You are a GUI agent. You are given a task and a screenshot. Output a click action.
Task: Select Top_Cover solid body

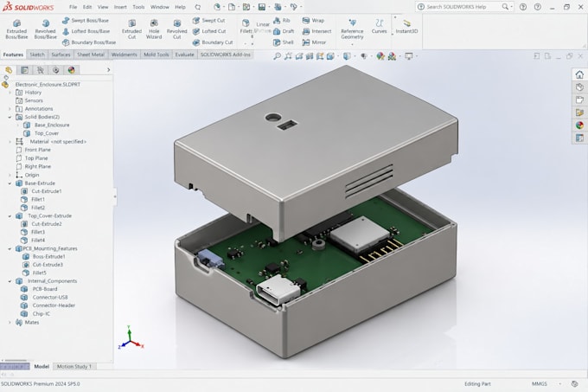pos(42,133)
